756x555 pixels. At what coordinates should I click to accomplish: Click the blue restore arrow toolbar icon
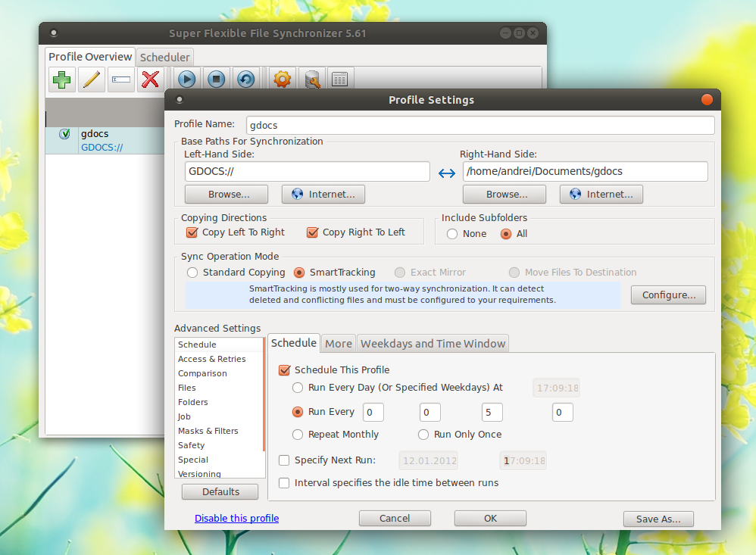click(x=246, y=79)
